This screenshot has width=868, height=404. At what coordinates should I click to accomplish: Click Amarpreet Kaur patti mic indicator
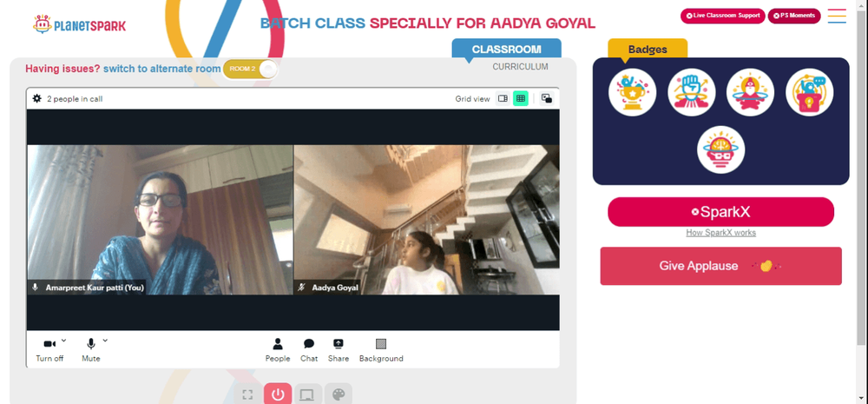tap(36, 287)
